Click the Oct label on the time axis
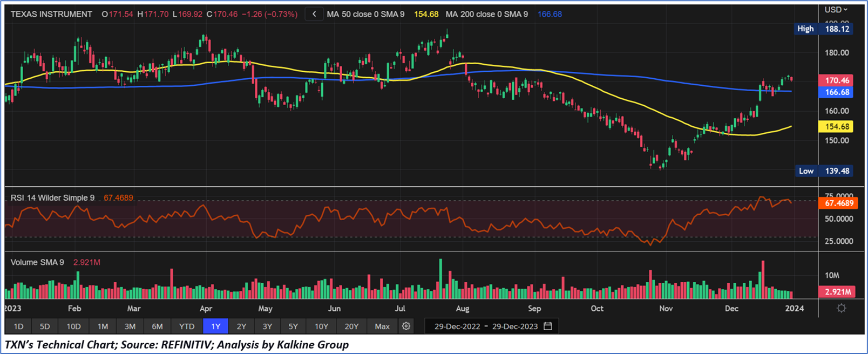The image size is (868, 354). point(597,309)
